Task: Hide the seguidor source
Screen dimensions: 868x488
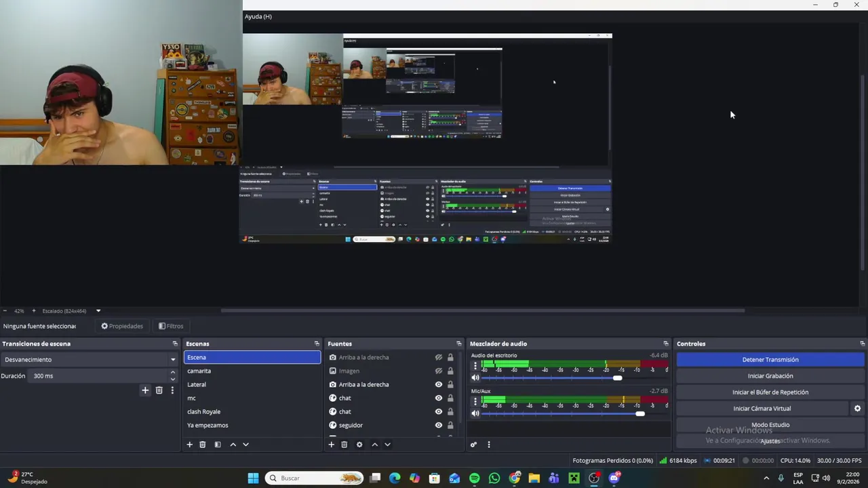Action: [439, 425]
